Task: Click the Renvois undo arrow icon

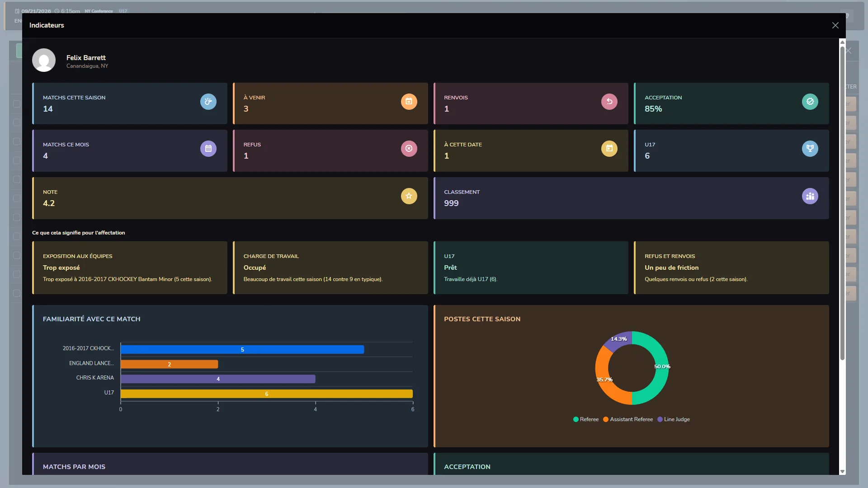Action: (609, 102)
